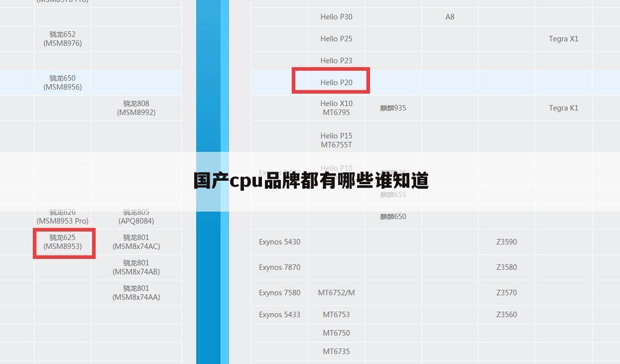Select 骁龙801 MSM8x74AA entry
This screenshot has width=620, height=364.
tap(136, 293)
